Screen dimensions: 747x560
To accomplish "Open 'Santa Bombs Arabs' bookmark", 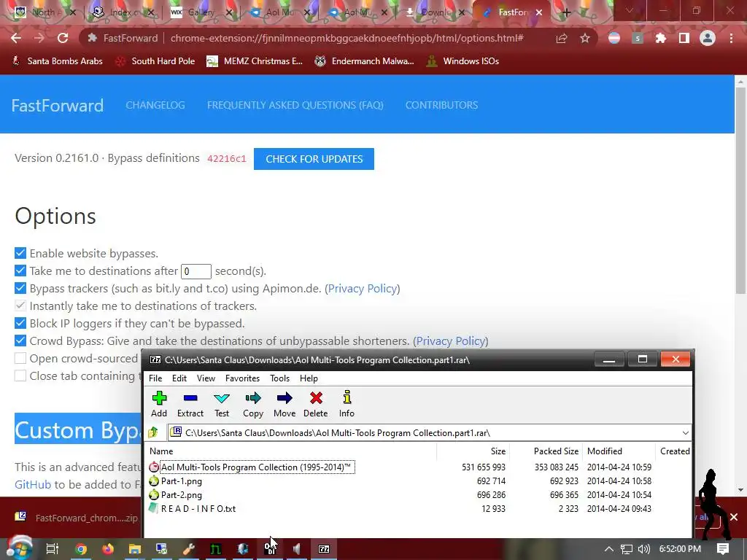I will tap(57, 61).
